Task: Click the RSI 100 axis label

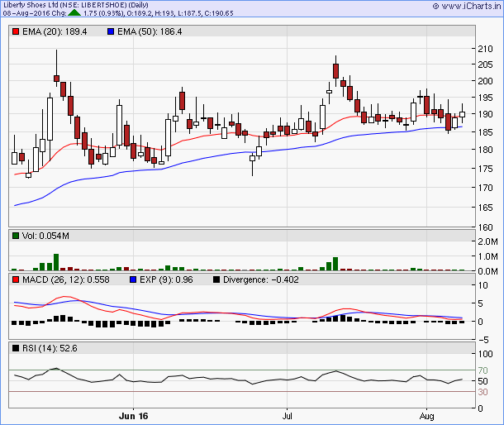Action: click(485, 354)
